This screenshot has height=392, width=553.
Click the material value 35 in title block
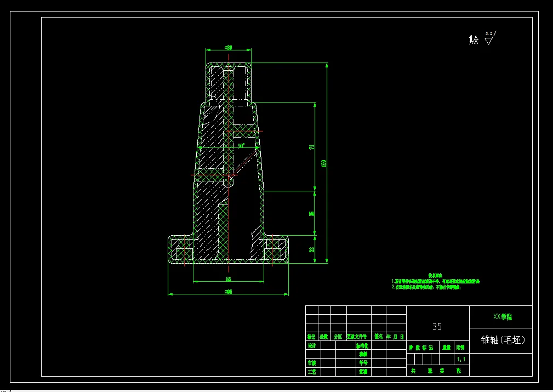[437, 327]
